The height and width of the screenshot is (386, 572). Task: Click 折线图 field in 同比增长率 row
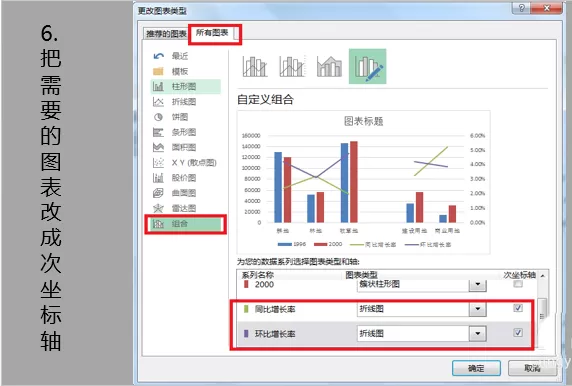pos(413,309)
